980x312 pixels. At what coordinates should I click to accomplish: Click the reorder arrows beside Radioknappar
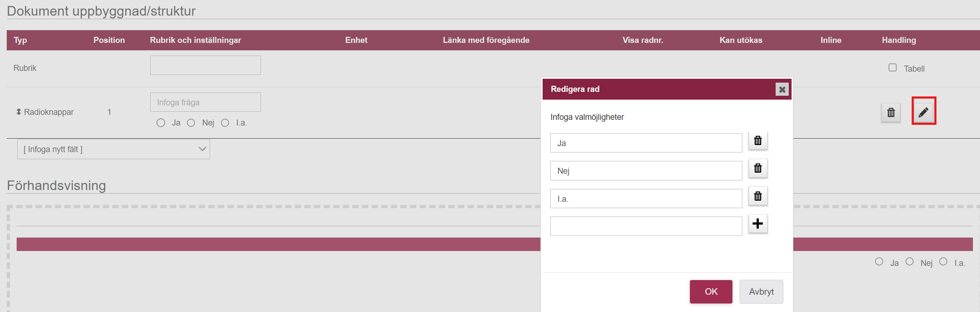pos(18,112)
